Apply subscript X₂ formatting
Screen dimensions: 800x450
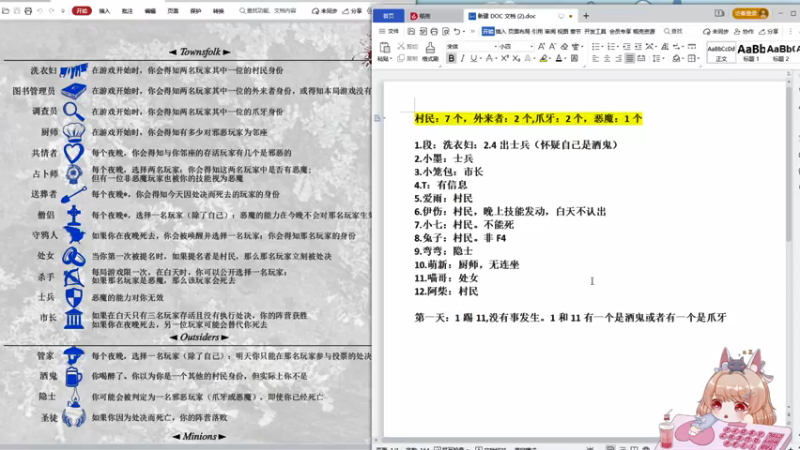click(x=516, y=59)
